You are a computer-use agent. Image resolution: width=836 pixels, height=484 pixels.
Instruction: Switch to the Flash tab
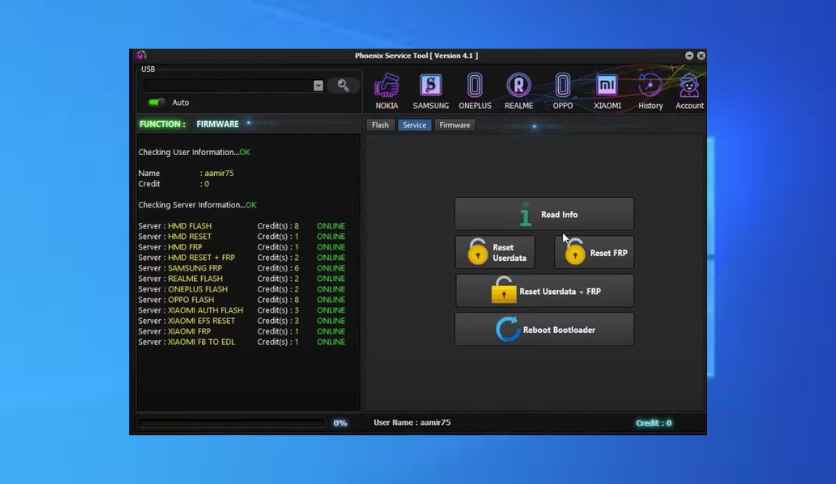[x=380, y=125]
